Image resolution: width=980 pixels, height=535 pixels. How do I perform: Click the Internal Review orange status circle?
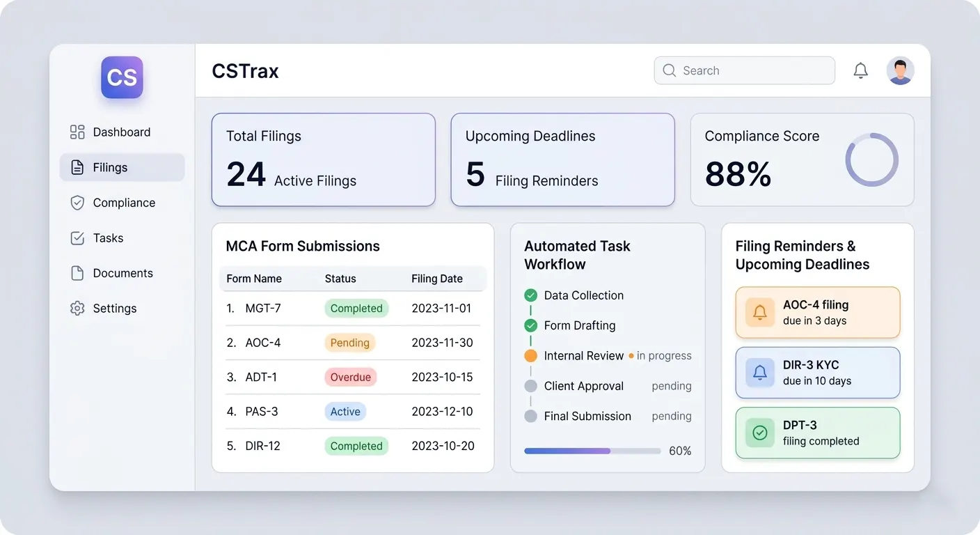pos(530,356)
